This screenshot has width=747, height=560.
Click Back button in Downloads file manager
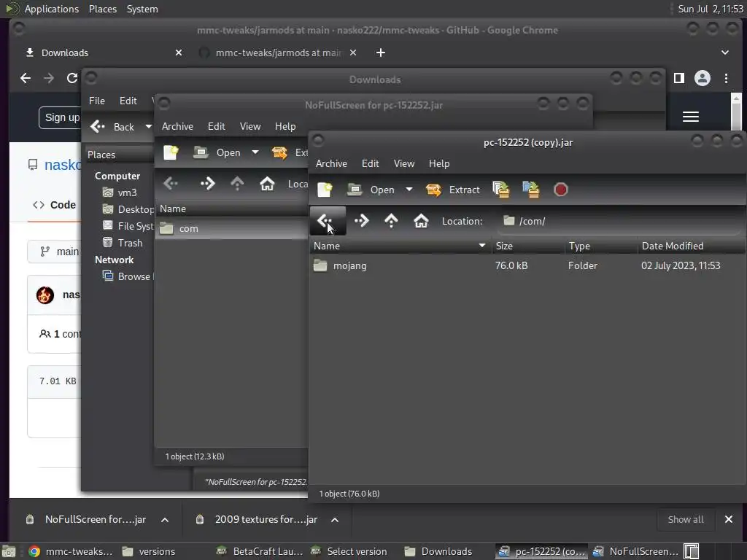pos(113,127)
